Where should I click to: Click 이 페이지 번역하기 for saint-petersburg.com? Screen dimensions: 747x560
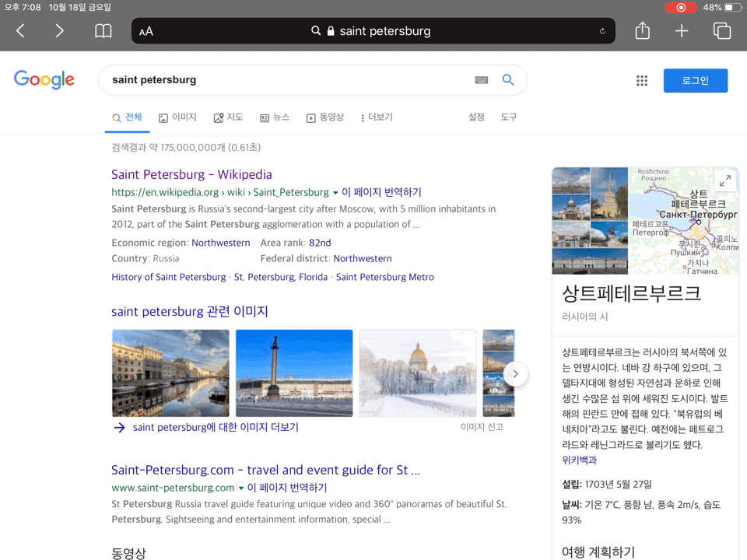(287, 488)
